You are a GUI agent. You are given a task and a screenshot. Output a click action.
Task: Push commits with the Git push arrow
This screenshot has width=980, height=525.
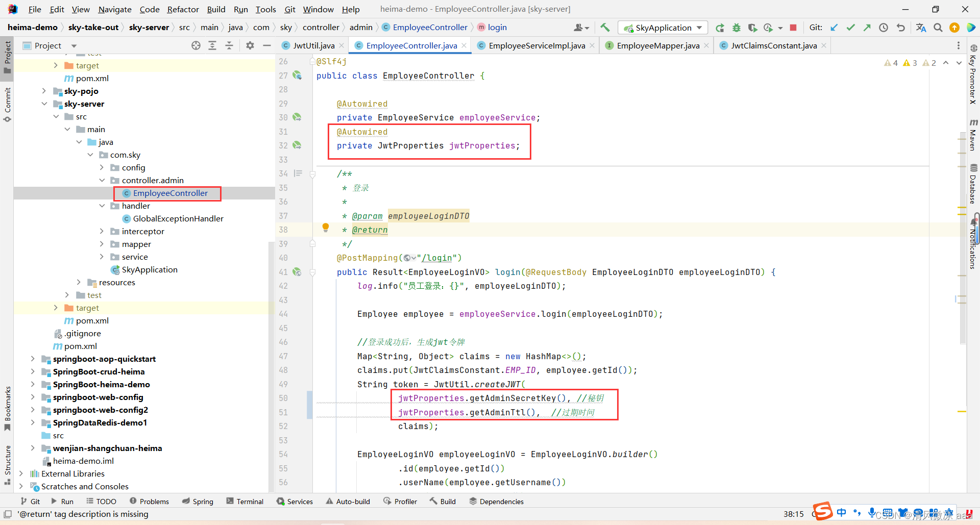(x=867, y=28)
